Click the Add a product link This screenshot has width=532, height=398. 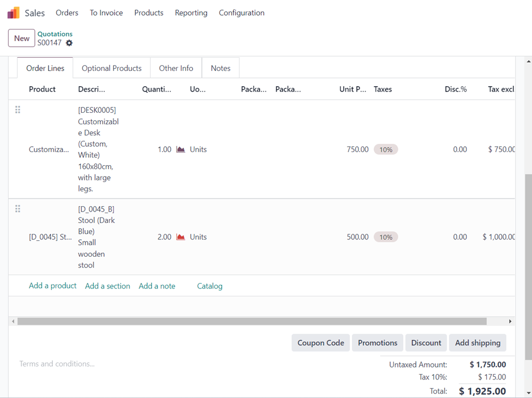[x=52, y=286]
